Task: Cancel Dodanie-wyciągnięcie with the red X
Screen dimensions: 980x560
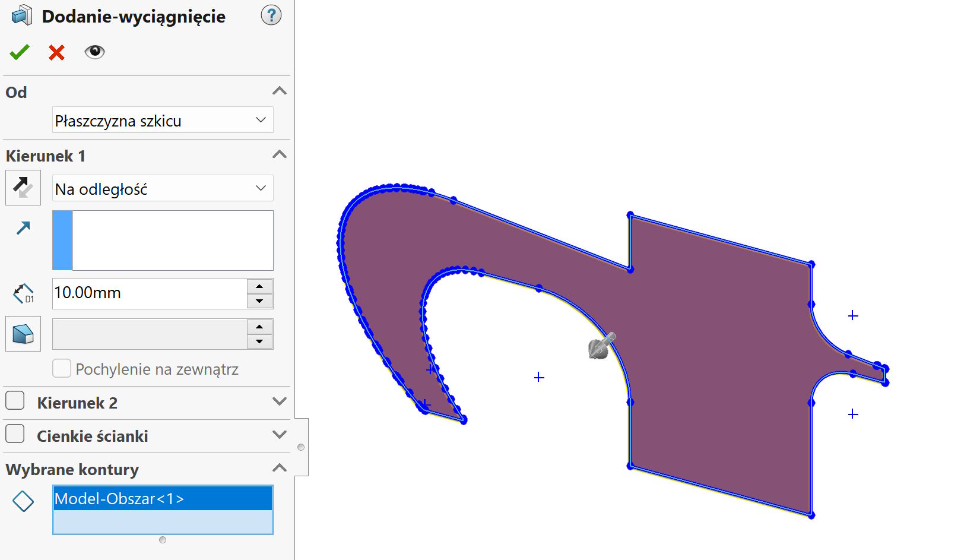Action: point(56,52)
